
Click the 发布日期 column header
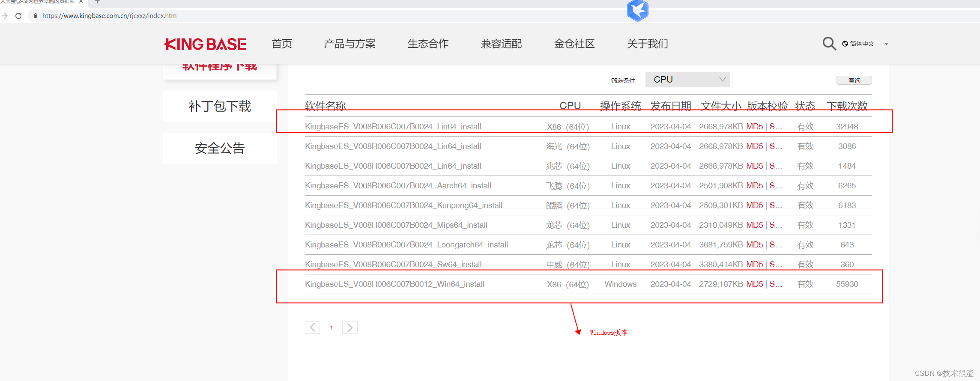pyautogui.click(x=671, y=106)
